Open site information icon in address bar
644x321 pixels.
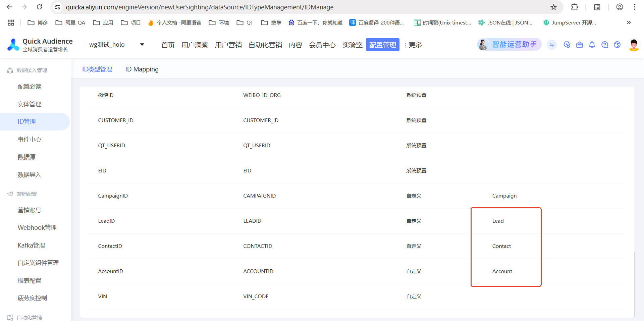point(57,7)
